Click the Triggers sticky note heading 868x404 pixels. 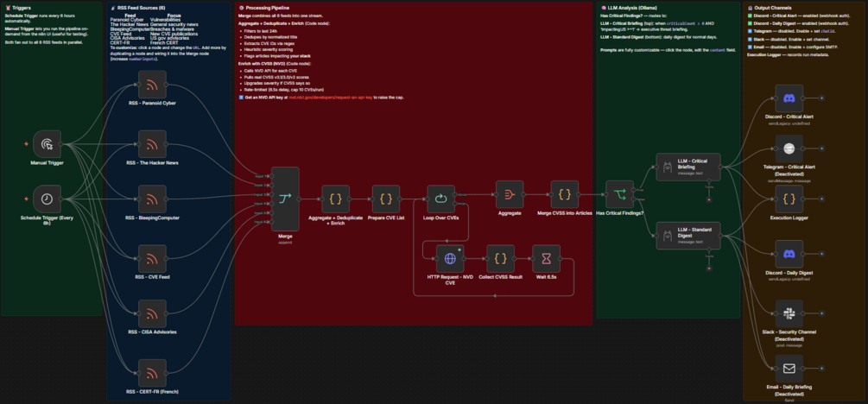point(18,9)
